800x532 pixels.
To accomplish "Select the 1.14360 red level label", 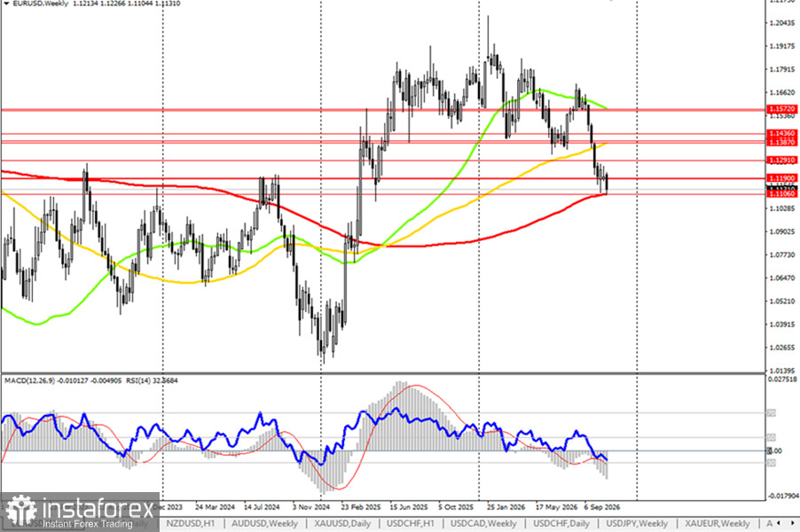I will point(781,133).
